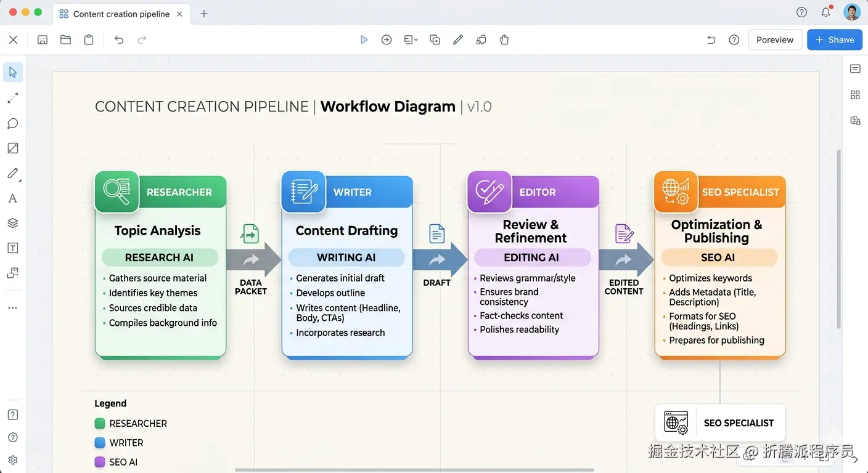Open the user profile avatar
Screen dimensions: 868x473
(851, 12)
